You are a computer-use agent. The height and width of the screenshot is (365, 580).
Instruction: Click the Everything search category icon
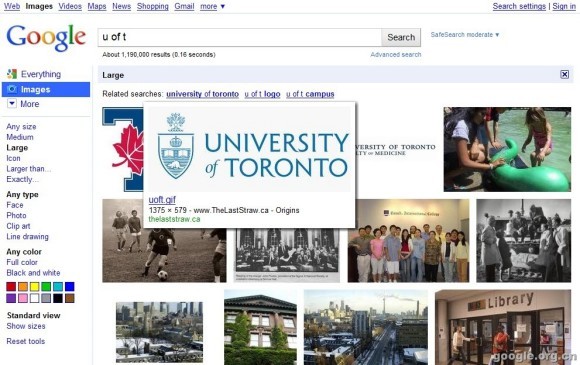(12, 74)
